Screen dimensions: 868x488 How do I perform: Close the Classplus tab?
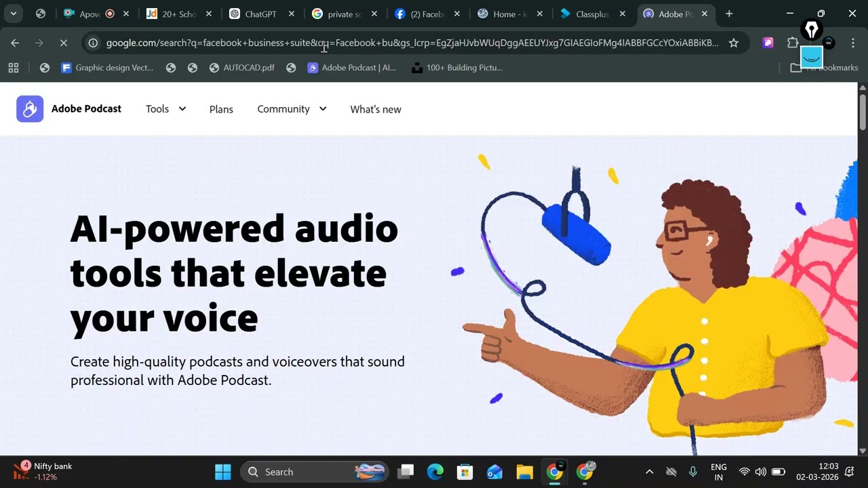tap(623, 14)
